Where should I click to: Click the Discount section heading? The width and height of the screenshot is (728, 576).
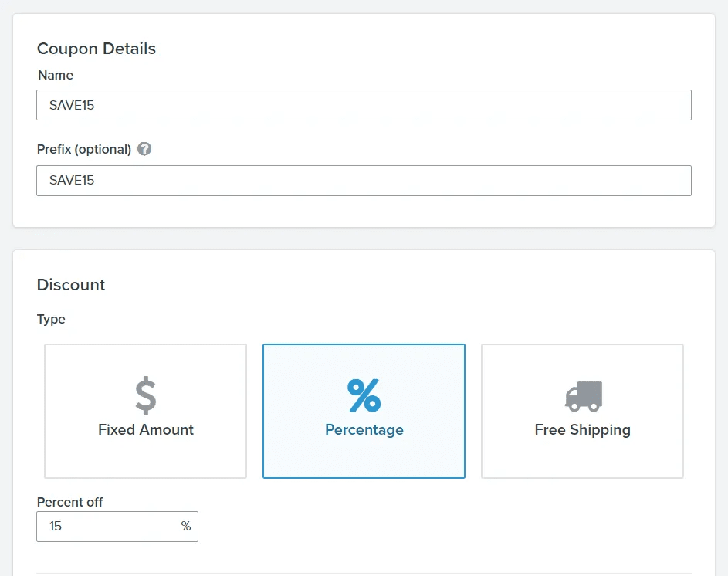tap(71, 285)
